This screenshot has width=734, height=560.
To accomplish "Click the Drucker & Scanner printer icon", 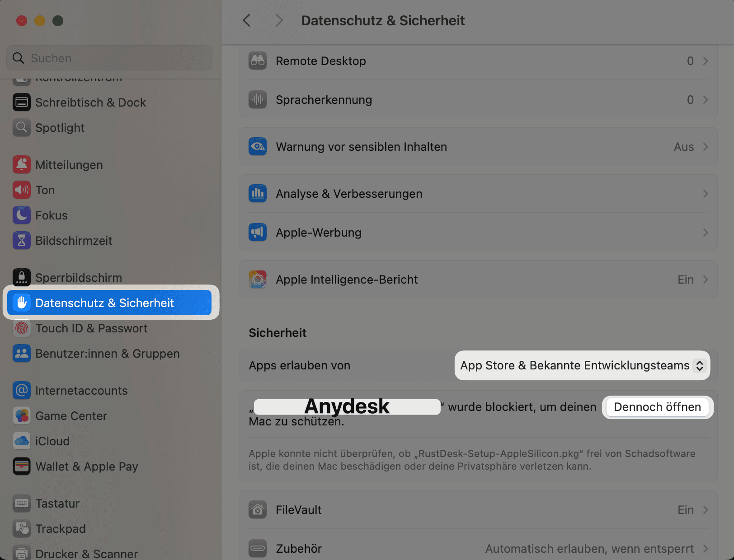I will pyautogui.click(x=22, y=553).
